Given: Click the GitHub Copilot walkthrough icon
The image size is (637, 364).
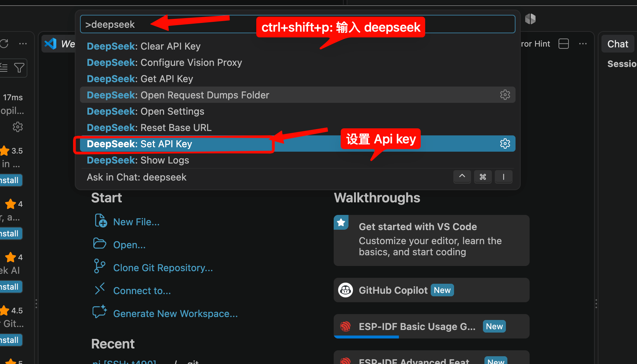Looking at the screenshot, I should tap(346, 290).
